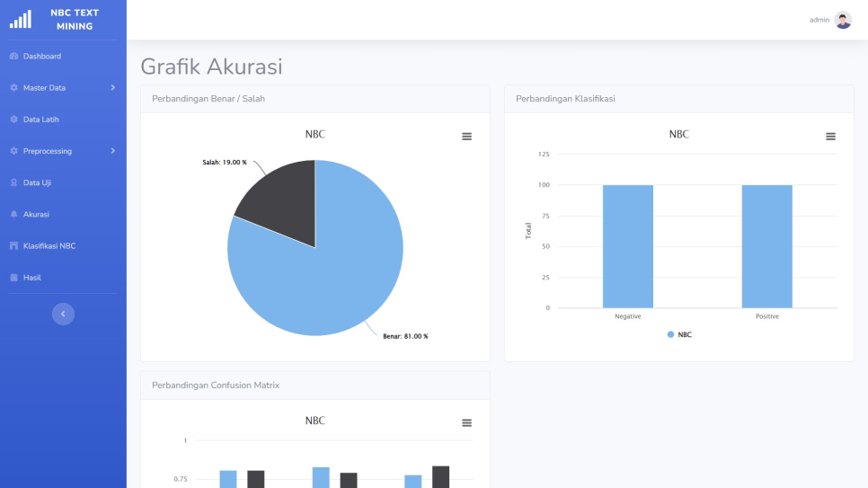Click the admin username link
The height and width of the screenshot is (488, 868).
coord(819,20)
